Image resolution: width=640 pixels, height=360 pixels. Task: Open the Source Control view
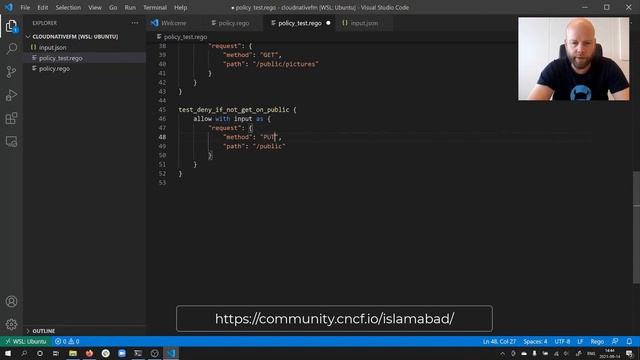pos(11,72)
